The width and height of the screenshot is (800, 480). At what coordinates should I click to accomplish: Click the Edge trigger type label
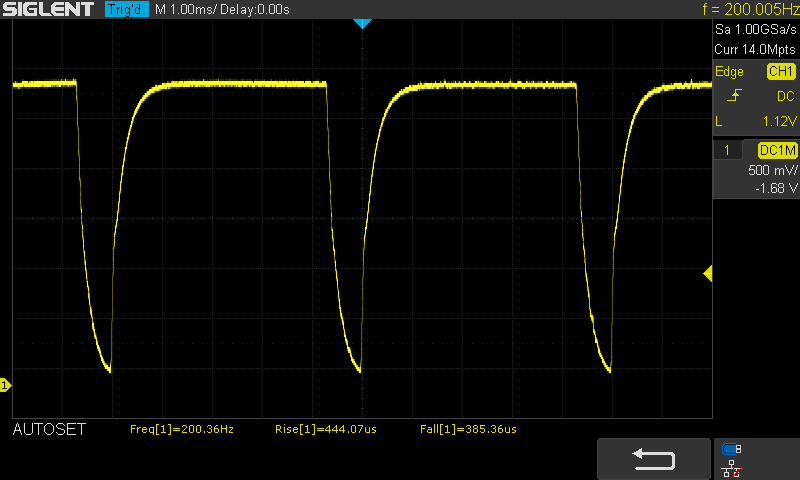click(x=729, y=71)
